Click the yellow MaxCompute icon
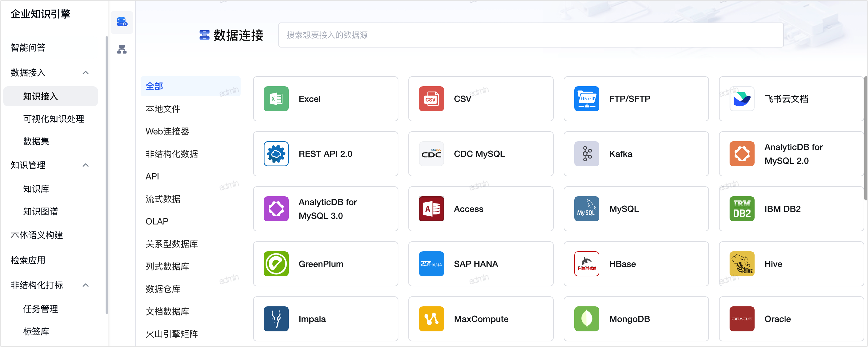 431,319
